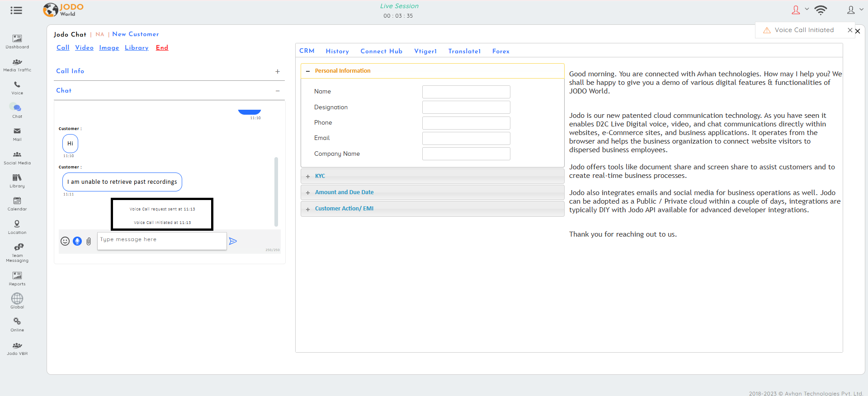The height and width of the screenshot is (396, 868).
Task: Click the Video link
Action: coord(84,47)
